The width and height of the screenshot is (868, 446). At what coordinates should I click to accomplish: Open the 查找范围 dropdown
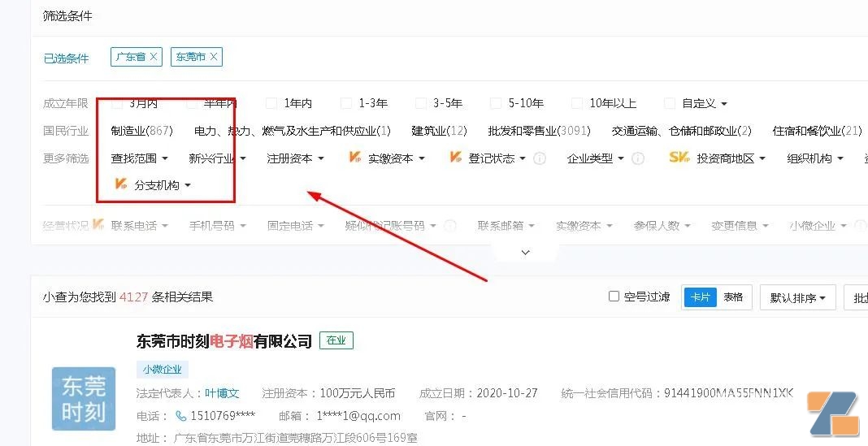pyautogui.click(x=140, y=158)
